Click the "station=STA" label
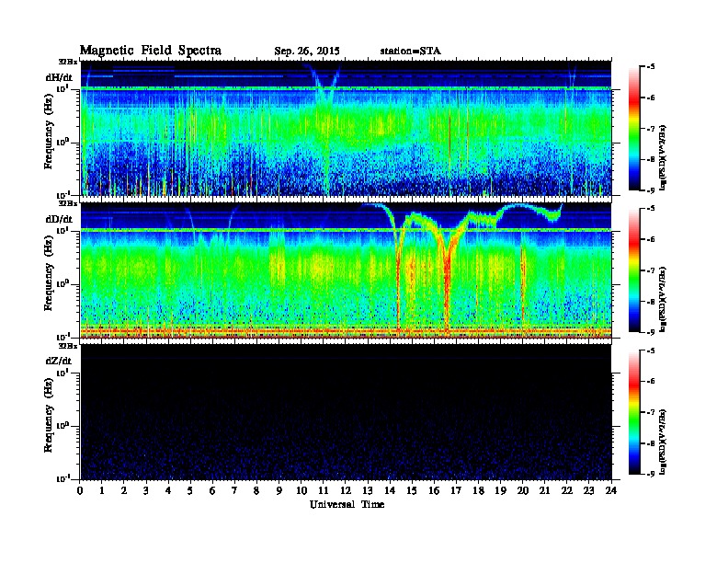Viewport: 728px width, 563px height. pos(410,52)
